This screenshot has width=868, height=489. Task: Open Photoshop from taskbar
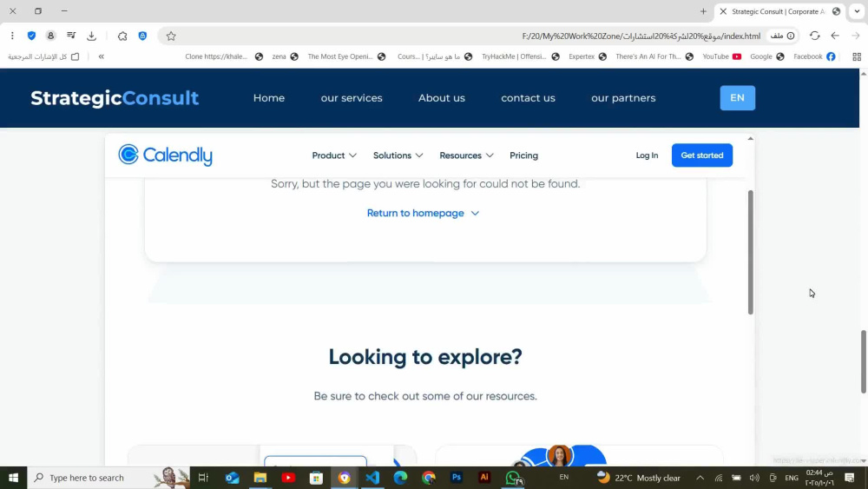(x=457, y=478)
